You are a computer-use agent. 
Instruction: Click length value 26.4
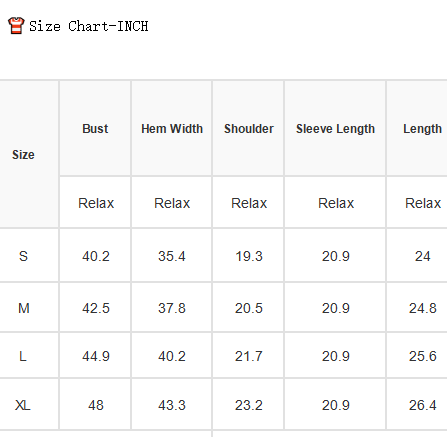(423, 405)
